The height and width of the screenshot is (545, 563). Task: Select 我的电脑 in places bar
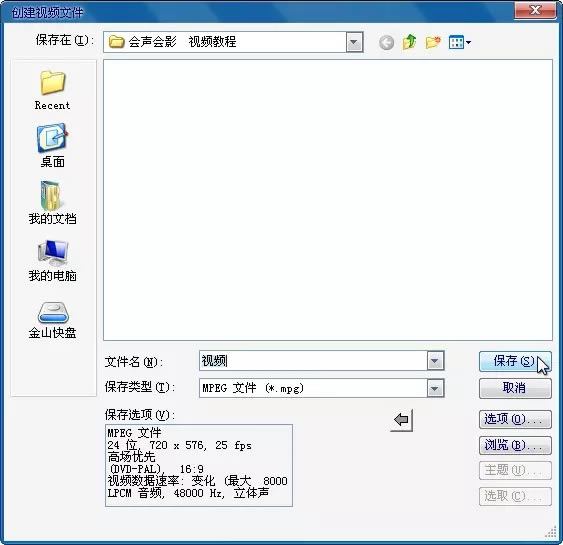click(52, 260)
